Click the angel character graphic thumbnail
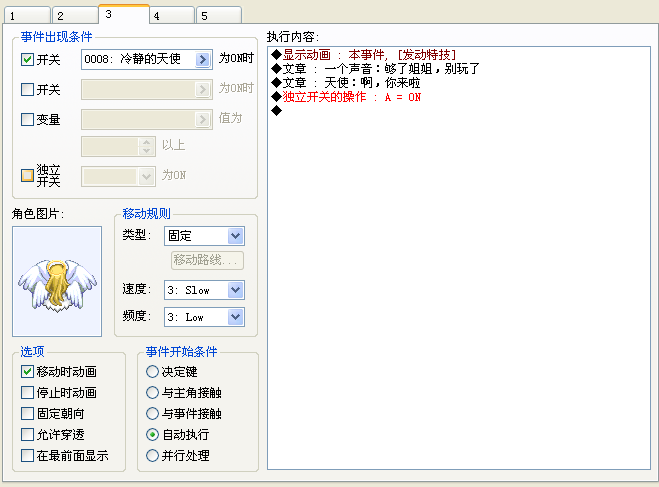 point(57,282)
